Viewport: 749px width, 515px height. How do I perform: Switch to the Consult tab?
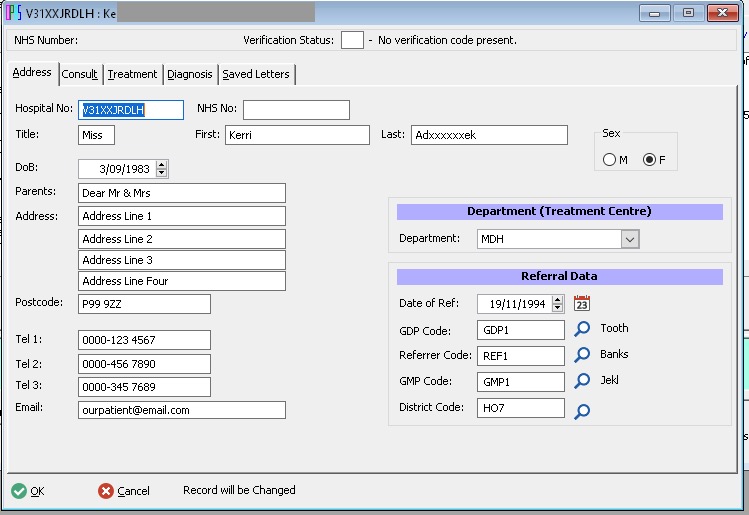(x=79, y=75)
